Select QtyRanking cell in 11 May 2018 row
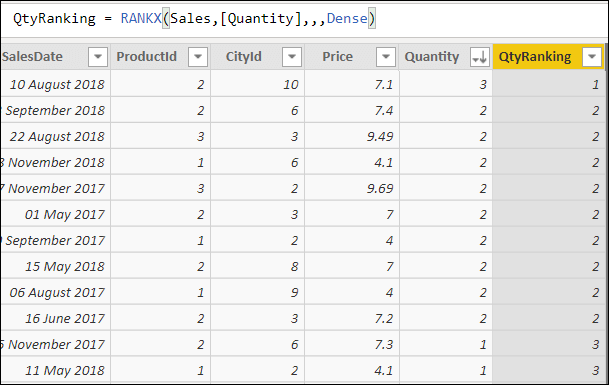The height and width of the screenshot is (385, 609). coord(549,370)
